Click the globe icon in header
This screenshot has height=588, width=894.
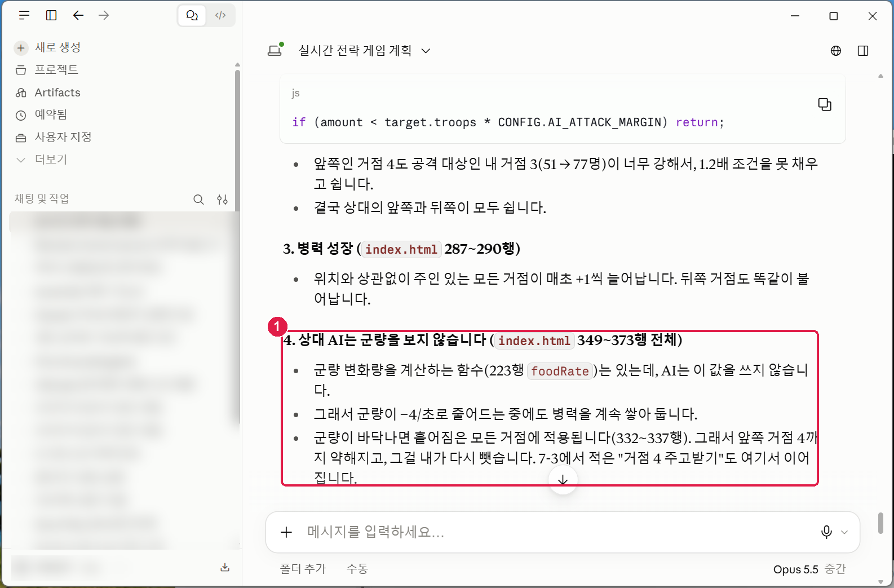pyautogui.click(x=836, y=51)
